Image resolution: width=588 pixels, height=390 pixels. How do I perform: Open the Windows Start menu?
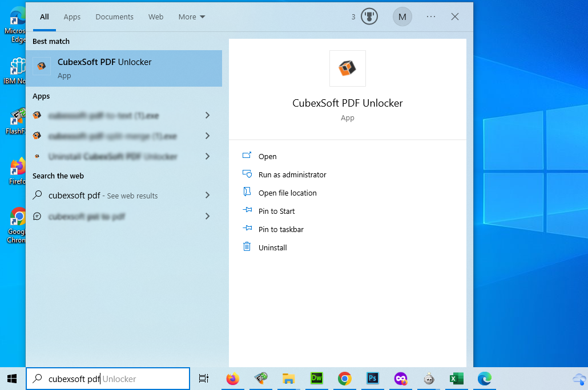pos(12,379)
